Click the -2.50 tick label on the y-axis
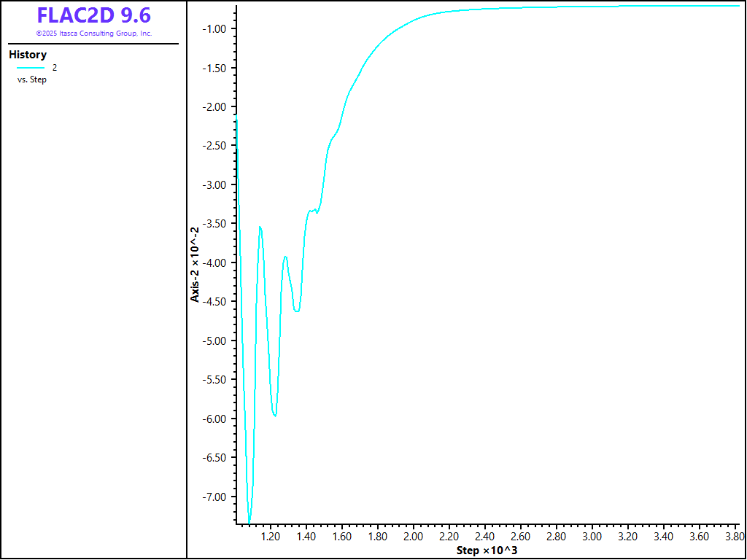The width and height of the screenshot is (747, 560). (217, 146)
